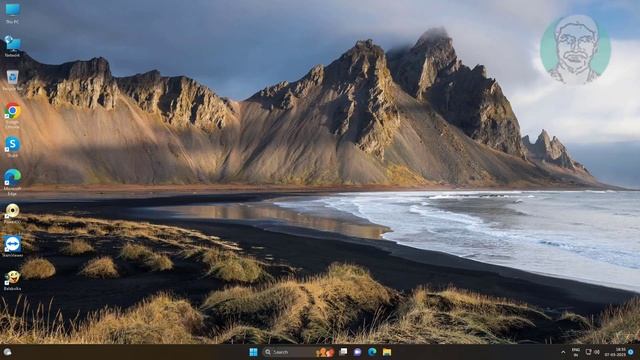Open the clock and date panel
This screenshot has width=640, height=360.
pos(616,352)
